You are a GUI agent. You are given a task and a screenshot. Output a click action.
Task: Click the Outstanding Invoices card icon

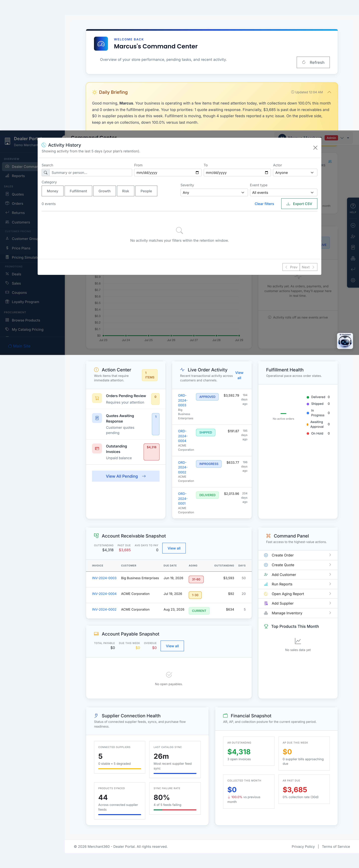97,448
